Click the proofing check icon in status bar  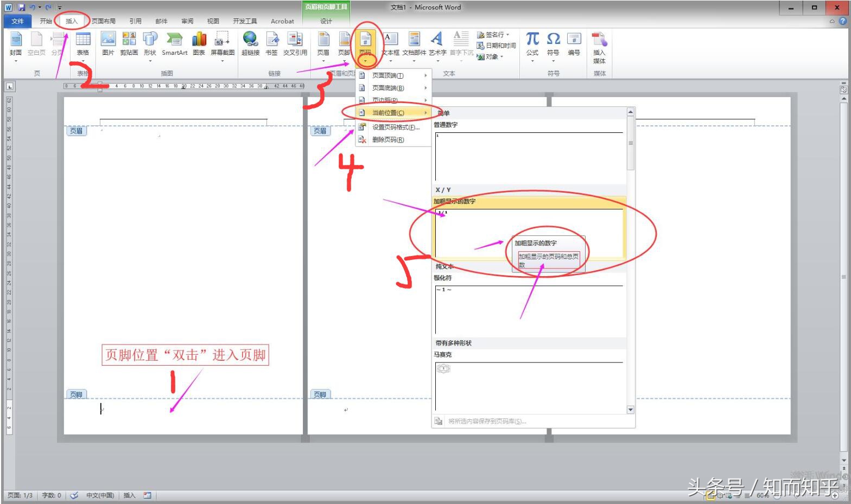pos(74,495)
